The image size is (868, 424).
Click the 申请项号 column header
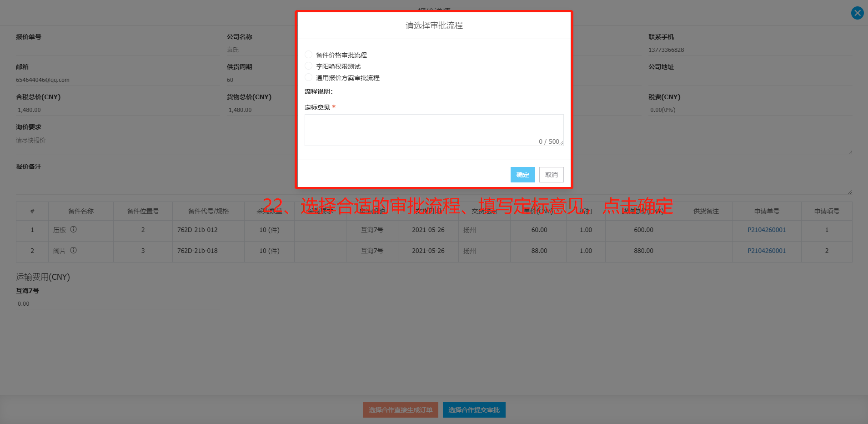pyautogui.click(x=827, y=211)
